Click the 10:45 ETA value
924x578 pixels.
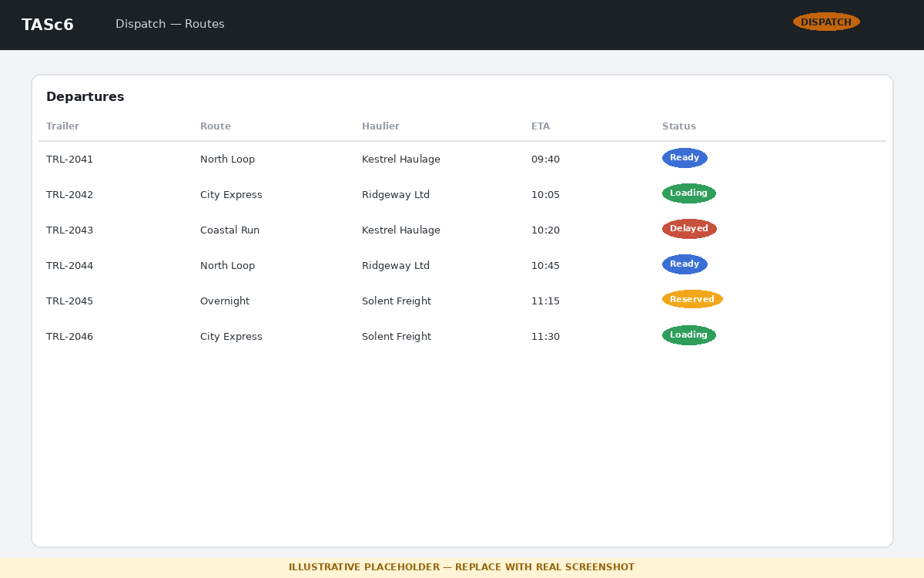coord(546,266)
